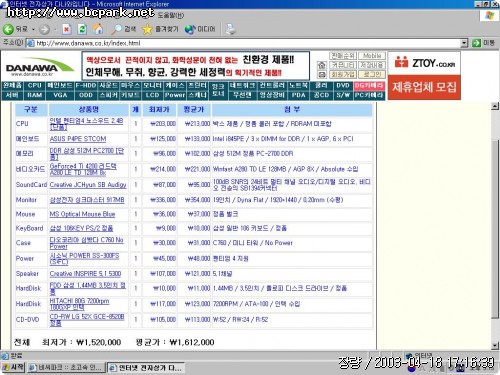Open the Search magnifier in toolbar
The height and width of the screenshot is (375, 500).
coord(123,29)
